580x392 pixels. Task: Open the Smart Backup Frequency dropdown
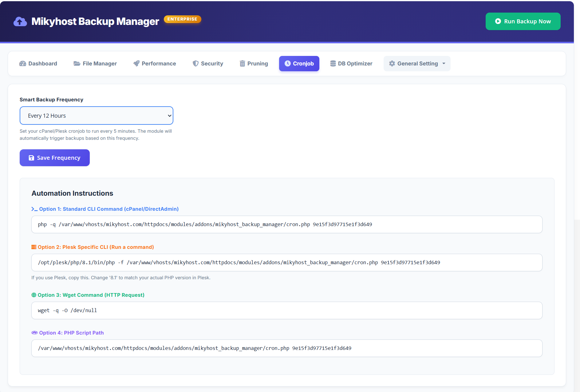coord(97,116)
